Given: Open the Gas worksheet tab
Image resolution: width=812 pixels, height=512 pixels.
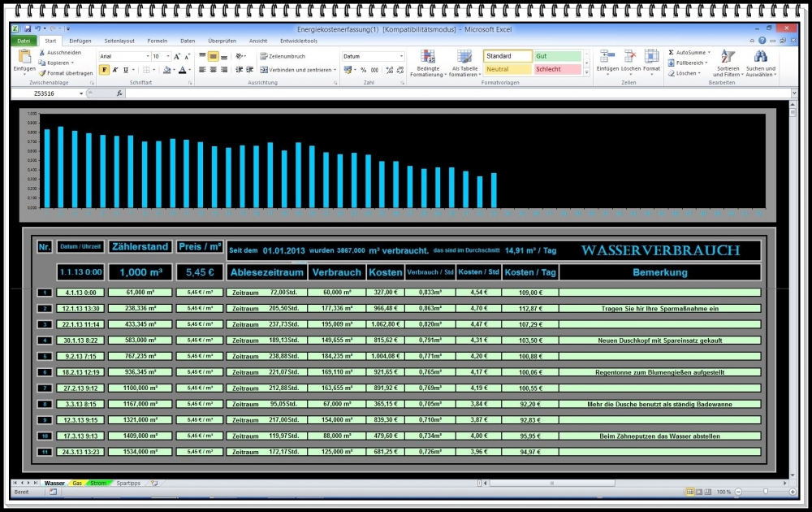Looking at the screenshot, I should click(x=77, y=483).
